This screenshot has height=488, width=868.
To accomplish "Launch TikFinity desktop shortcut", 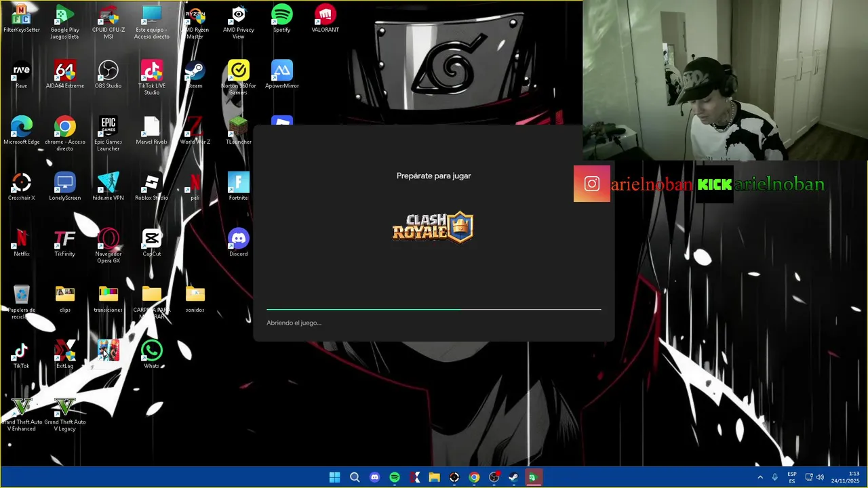I will 64,243.
